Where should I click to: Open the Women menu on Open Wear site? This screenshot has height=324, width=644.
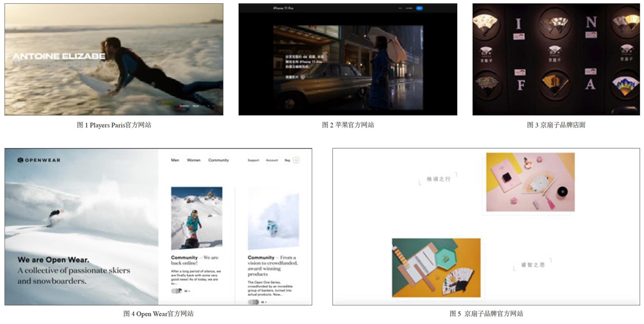pos(193,160)
